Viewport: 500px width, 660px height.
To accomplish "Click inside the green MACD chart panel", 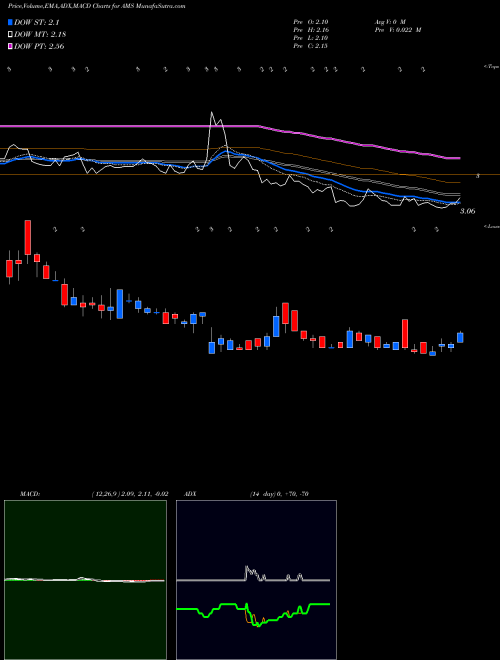I will click(x=85, y=580).
